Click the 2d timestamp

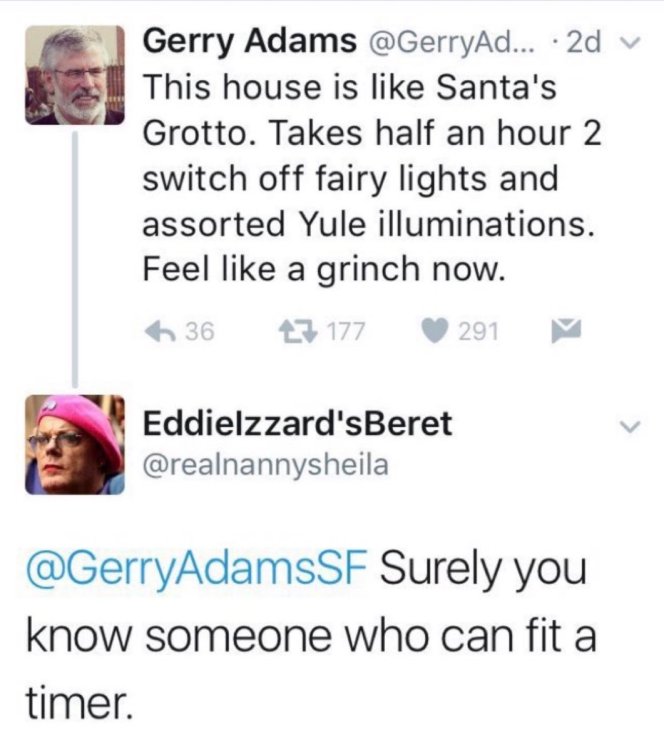coord(583,42)
